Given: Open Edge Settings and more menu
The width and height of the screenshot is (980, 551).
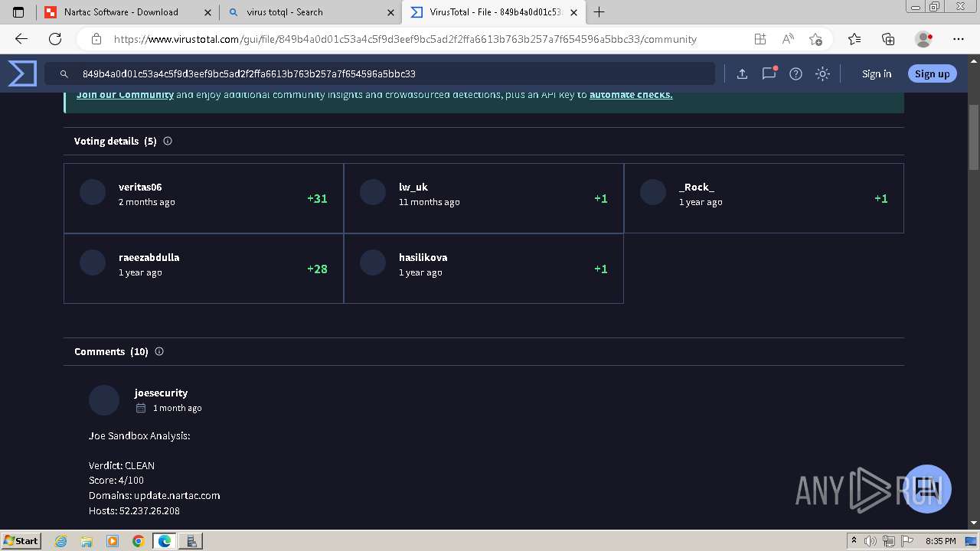Looking at the screenshot, I should point(959,39).
